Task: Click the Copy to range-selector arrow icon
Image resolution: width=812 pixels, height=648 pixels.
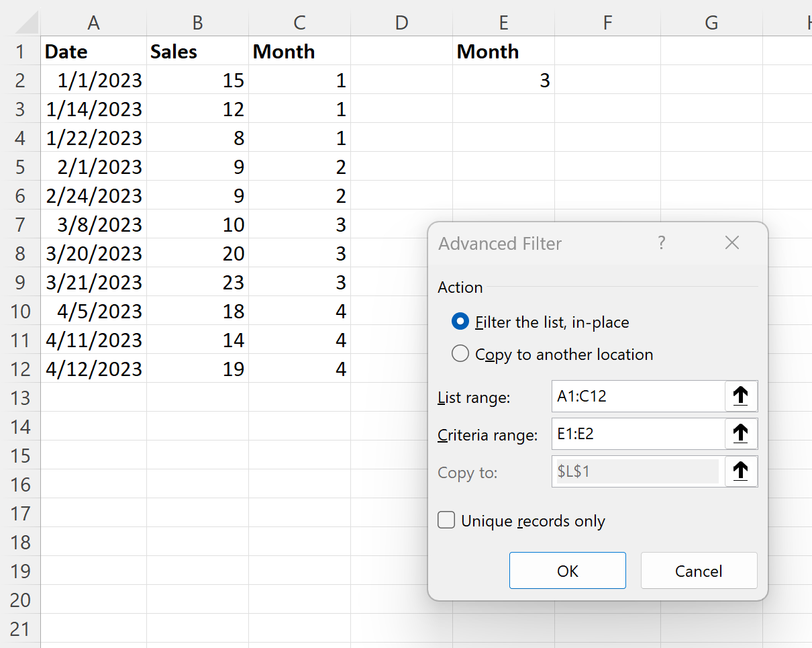Action: (x=741, y=471)
